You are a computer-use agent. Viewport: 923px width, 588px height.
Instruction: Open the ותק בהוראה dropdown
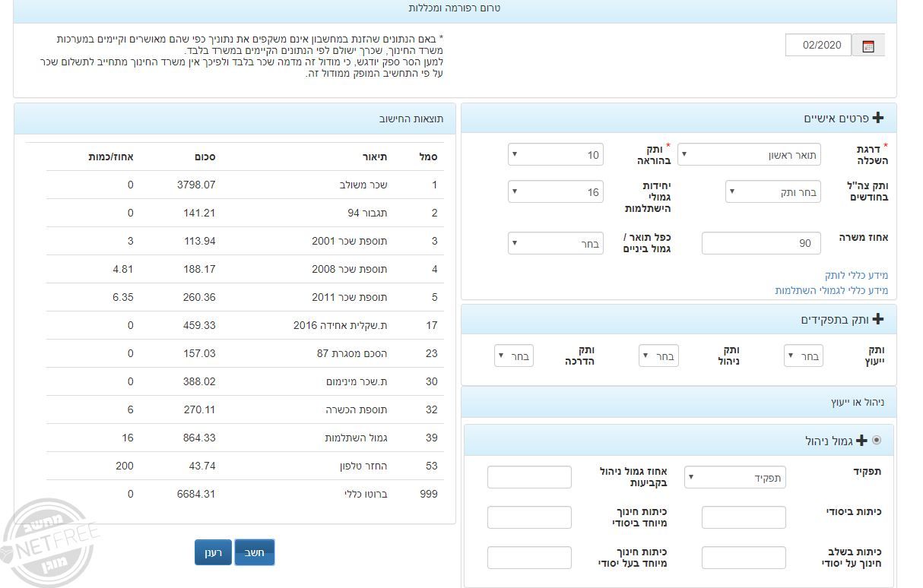[x=556, y=155]
